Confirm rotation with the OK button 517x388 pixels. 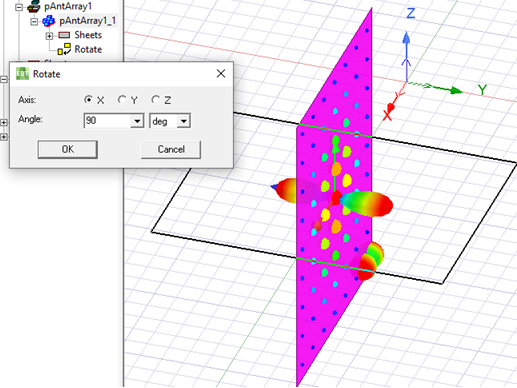(x=68, y=149)
